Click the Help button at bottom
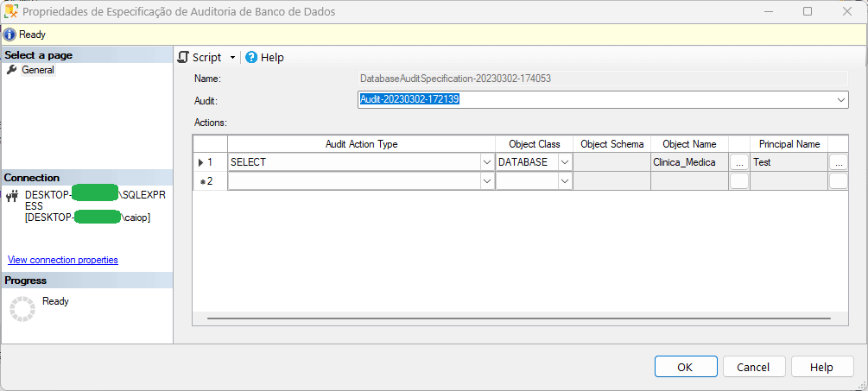 click(821, 367)
